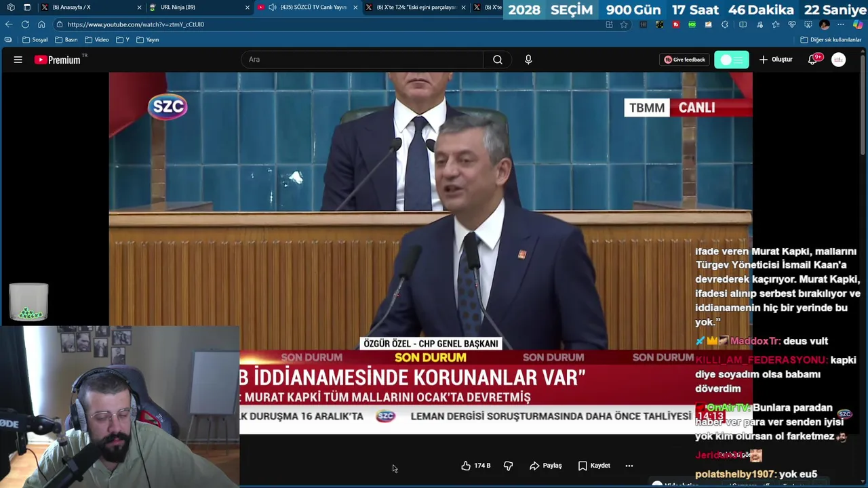This screenshot has height=488, width=868.
Task: Click the bookmarks bar leftmost icon
Action: pyautogui.click(x=8, y=40)
